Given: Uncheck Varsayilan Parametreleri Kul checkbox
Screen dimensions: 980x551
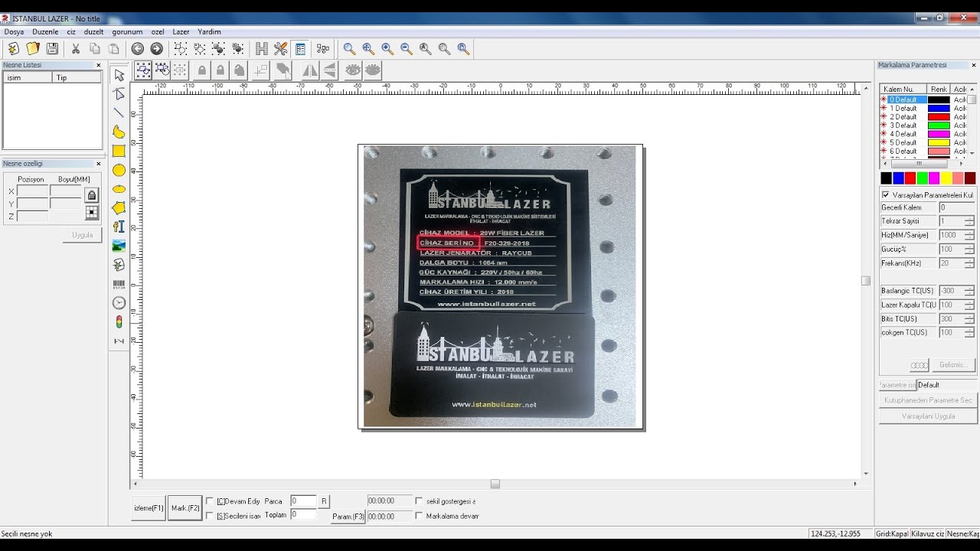Looking at the screenshot, I should [886, 195].
